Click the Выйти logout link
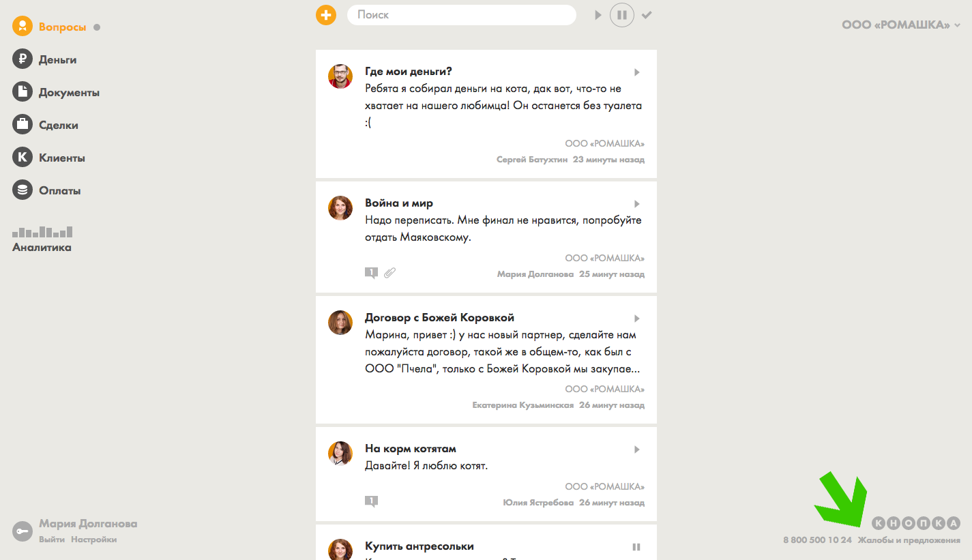The image size is (972, 560). 52,540
